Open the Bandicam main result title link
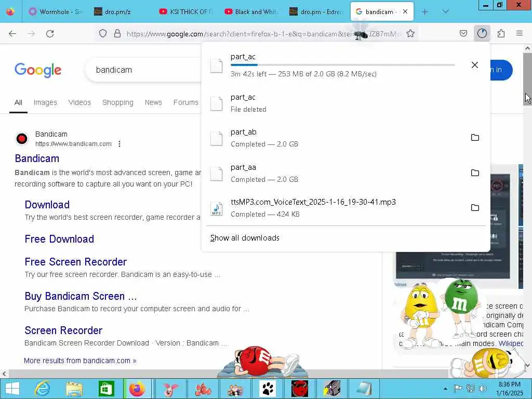This screenshot has height=399, width=532. point(37,158)
